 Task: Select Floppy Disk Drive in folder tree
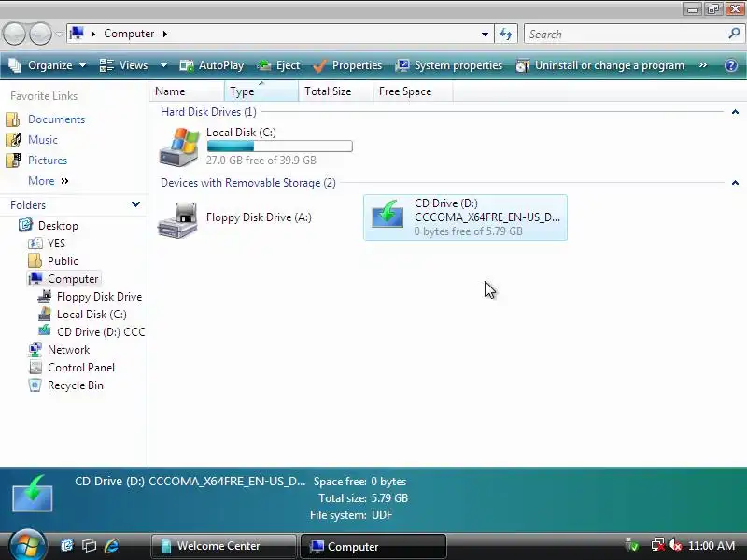pos(99,297)
